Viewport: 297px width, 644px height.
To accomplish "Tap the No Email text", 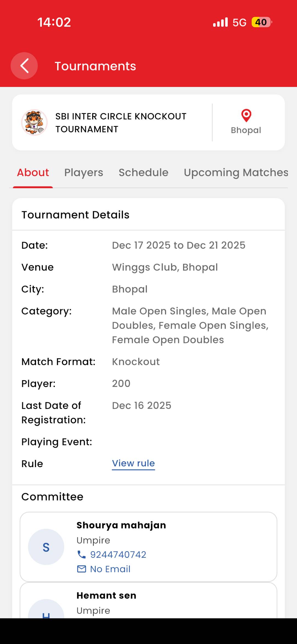I will tap(110, 569).
